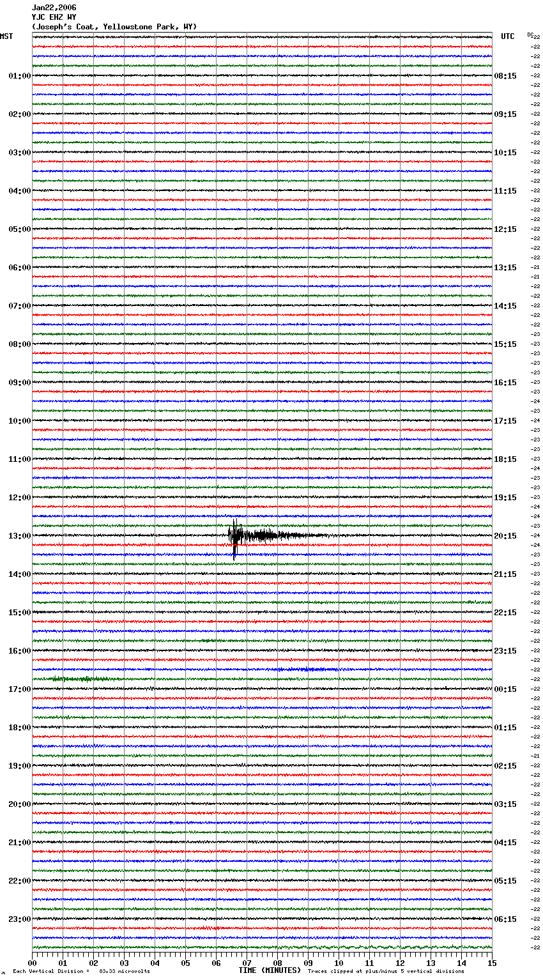
Task: Pick the 15:00 MST time label
Action: pos(19,613)
